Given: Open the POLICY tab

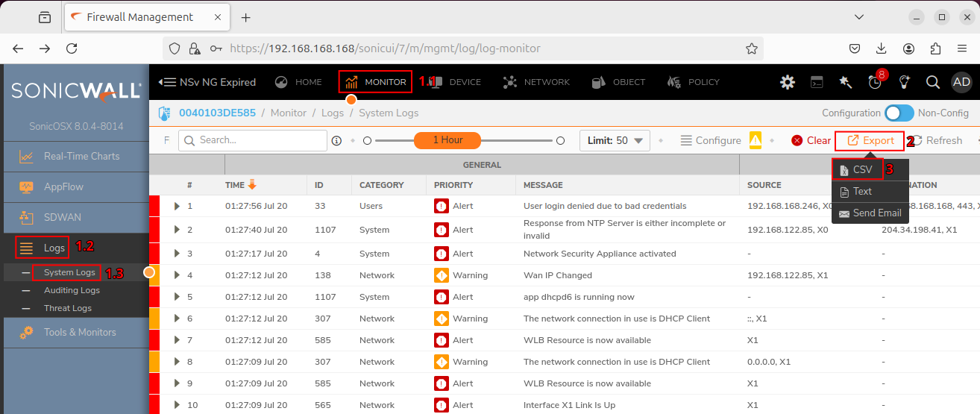Looking at the screenshot, I should pos(693,82).
